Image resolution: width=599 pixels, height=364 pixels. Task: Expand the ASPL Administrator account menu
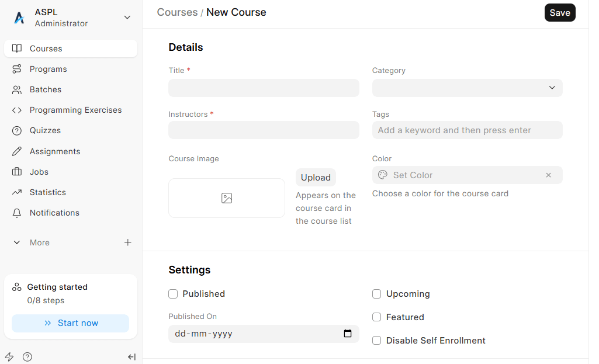pos(127,18)
